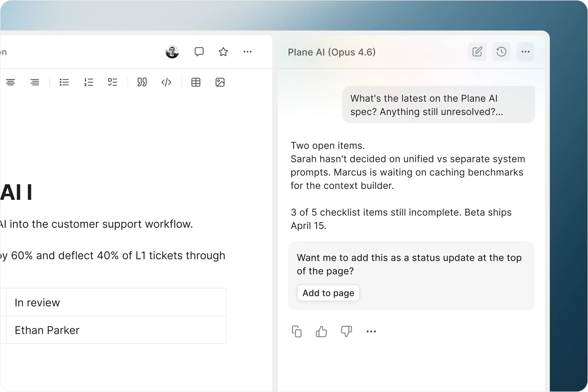
Task: Open chat history in Plane AI panel
Action: (501, 52)
